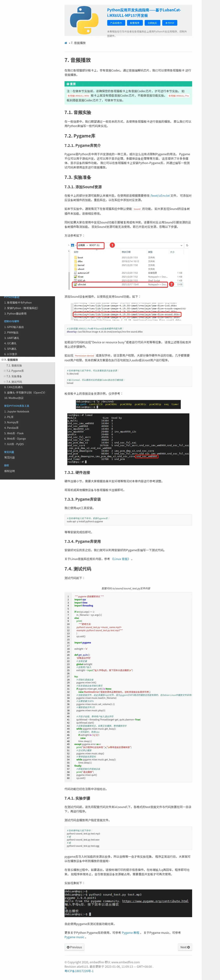
Task: Open sidebar chapter 8. CAN总线通讯
Action: (13, 387)
